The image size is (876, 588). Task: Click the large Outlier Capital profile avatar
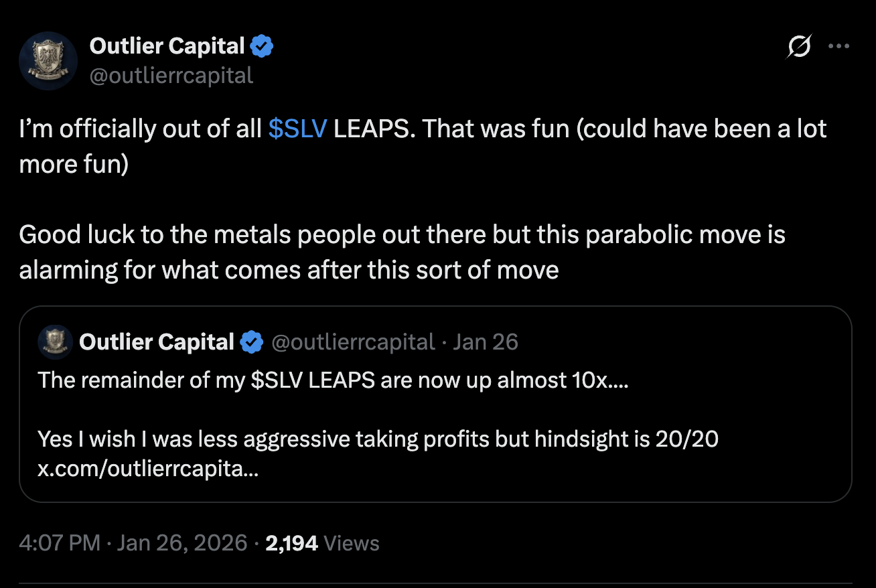48,61
